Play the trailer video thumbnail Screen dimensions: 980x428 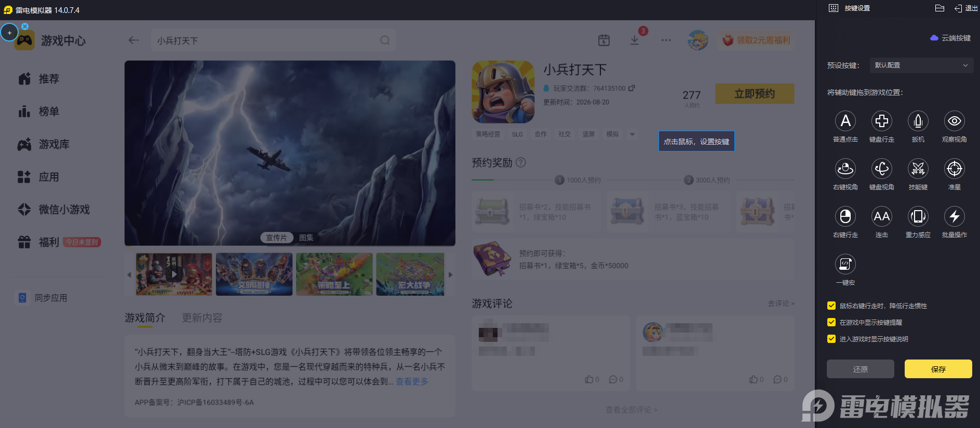pyautogui.click(x=174, y=274)
